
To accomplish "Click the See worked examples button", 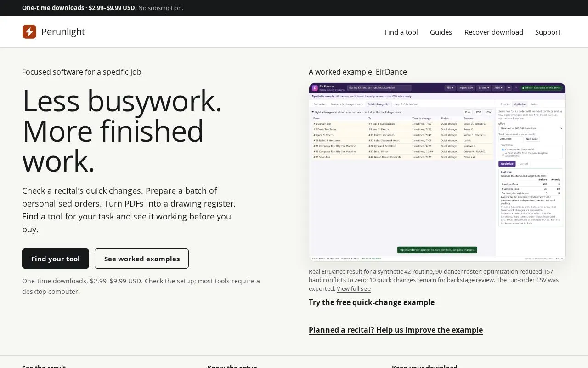I will click(141, 259).
